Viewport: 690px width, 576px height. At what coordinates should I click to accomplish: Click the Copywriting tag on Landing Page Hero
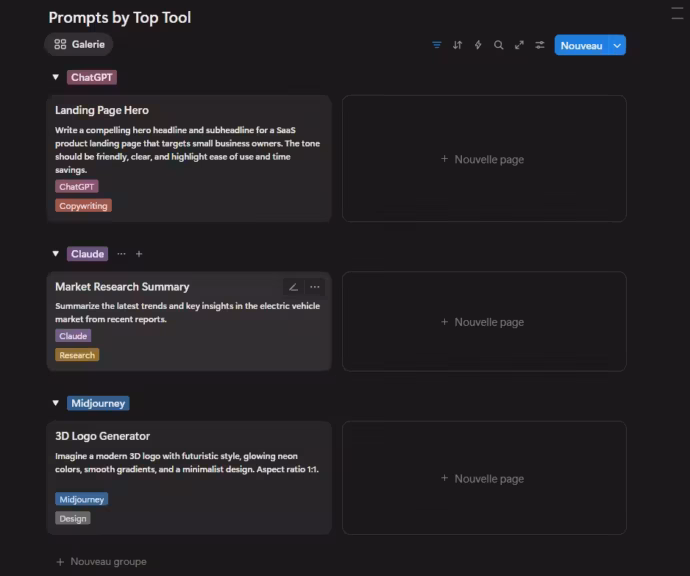point(83,206)
